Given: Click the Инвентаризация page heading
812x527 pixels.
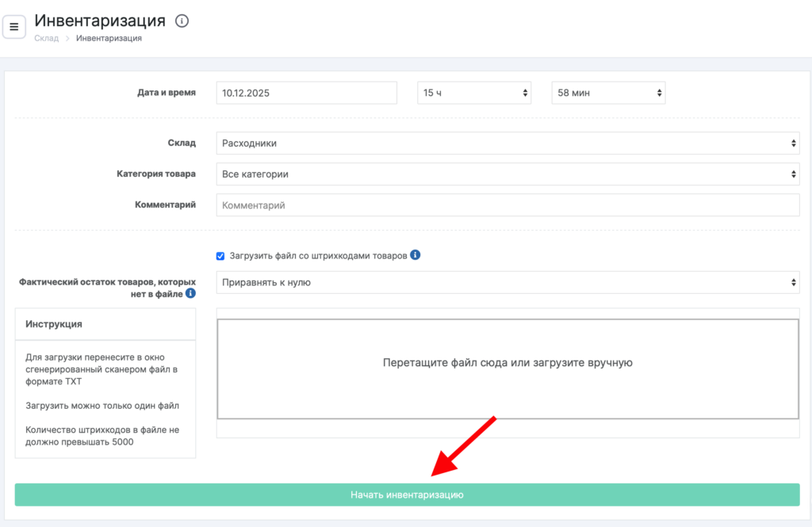Looking at the screenshot, I should click(x=100, y=21).
